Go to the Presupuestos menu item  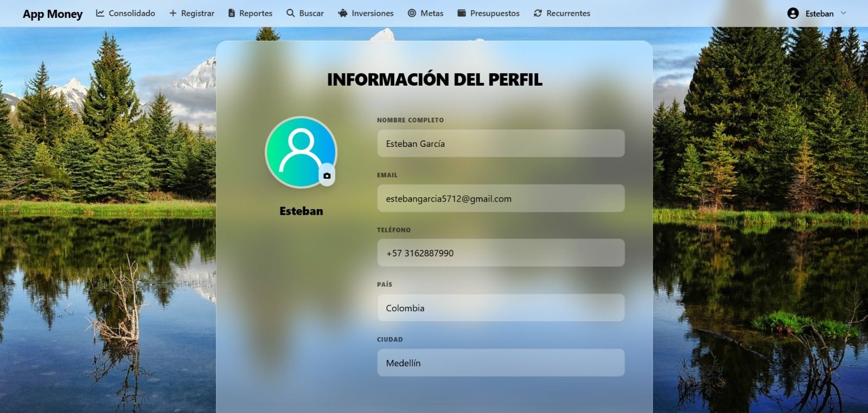point(495,13)
